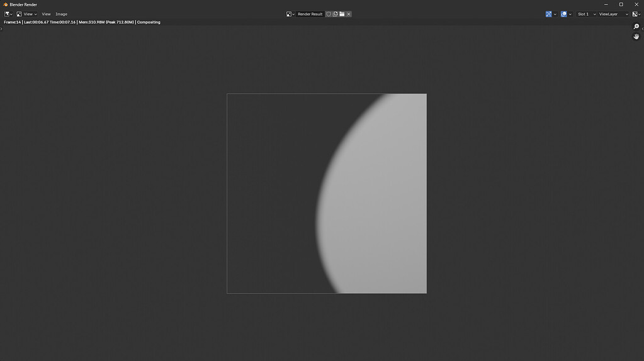
Task: Expand the gizmo options dropdown arrow
Action: click(555, 14)
